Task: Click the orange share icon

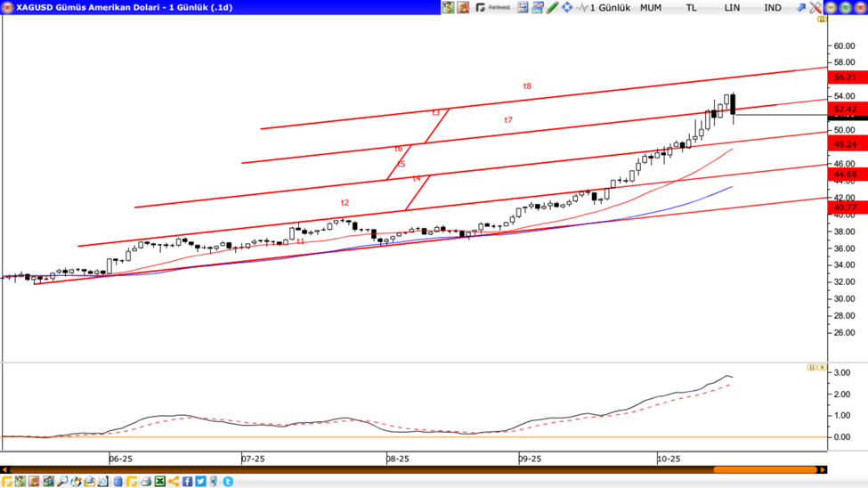Action: click(x=174, y=482)
